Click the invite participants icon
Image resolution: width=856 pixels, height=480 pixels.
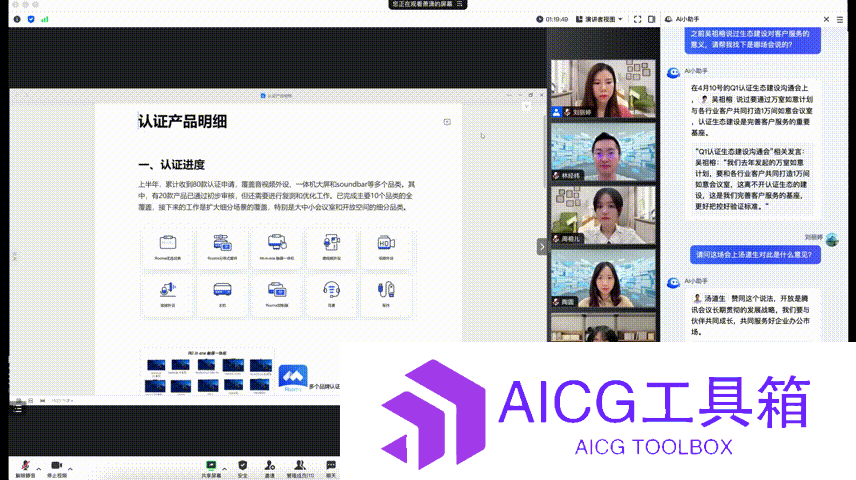[270, 465]
